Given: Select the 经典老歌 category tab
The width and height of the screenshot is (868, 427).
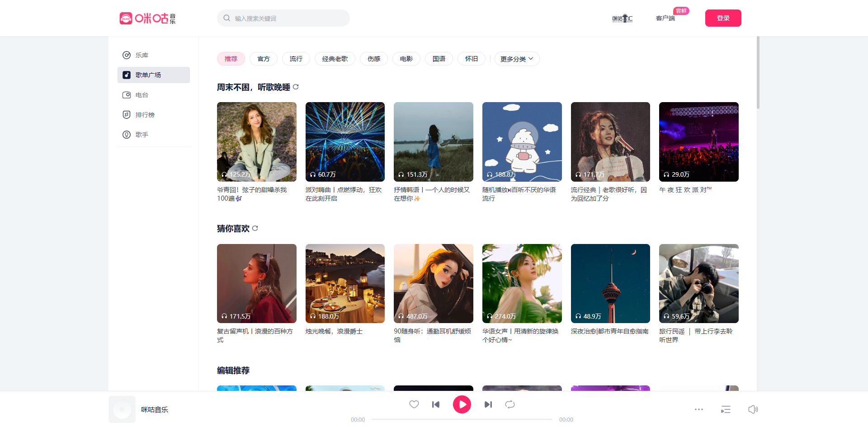Looking at the screenshot, I should click(x=335, y=59).
